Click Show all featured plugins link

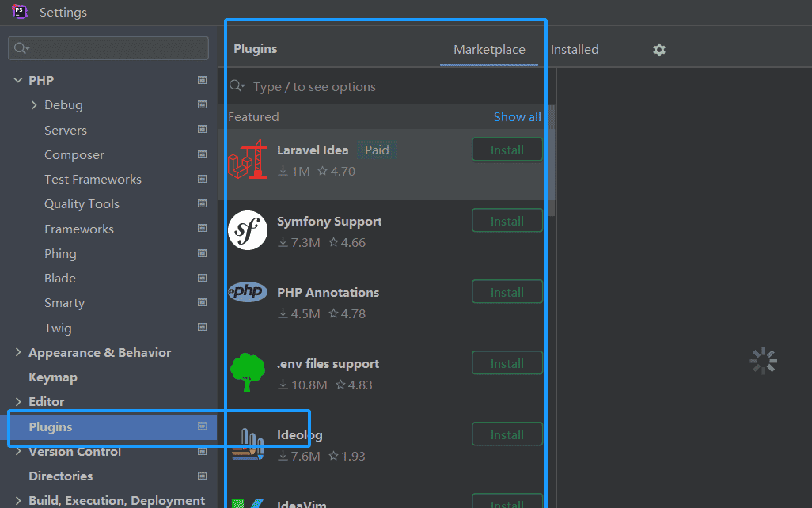click(517, 116)
